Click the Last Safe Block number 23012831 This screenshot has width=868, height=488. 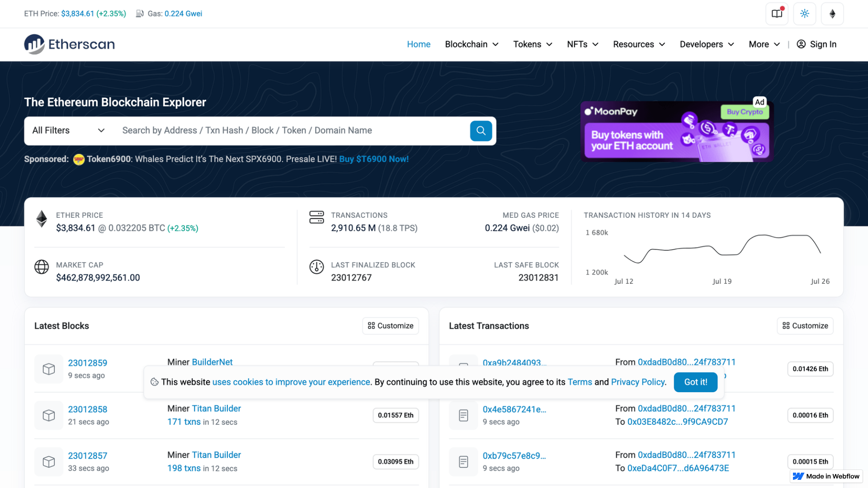click(x=538, y=278)
